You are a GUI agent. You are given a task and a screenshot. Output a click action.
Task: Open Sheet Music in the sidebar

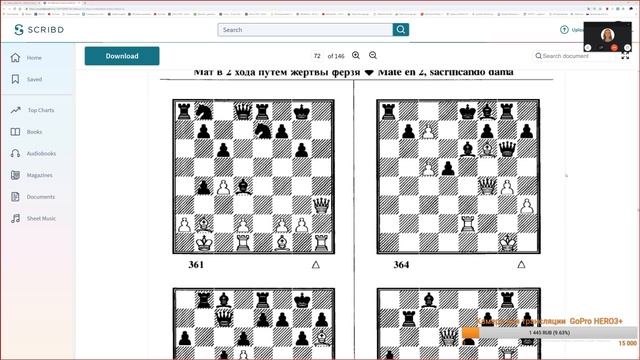click(x=41, y=218)
